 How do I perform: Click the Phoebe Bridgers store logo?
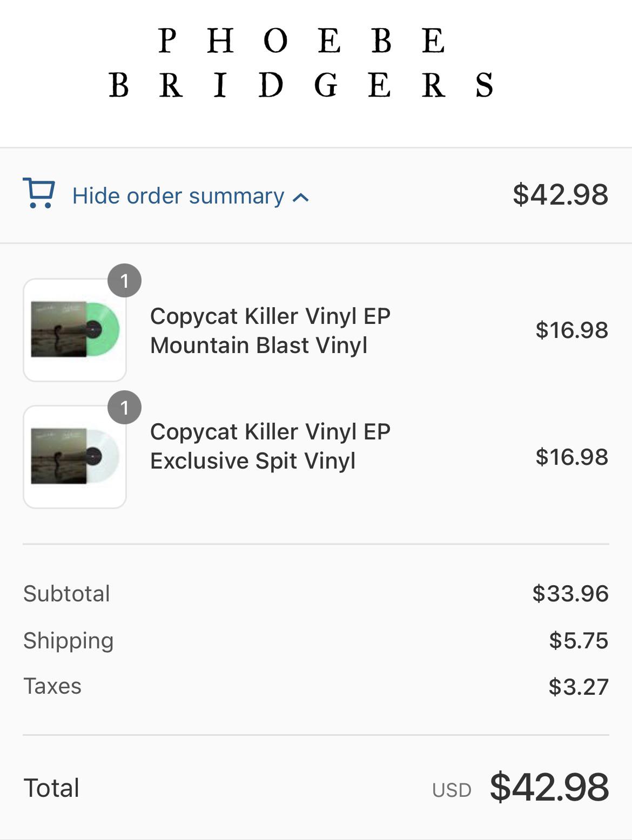tap(301, 63)
